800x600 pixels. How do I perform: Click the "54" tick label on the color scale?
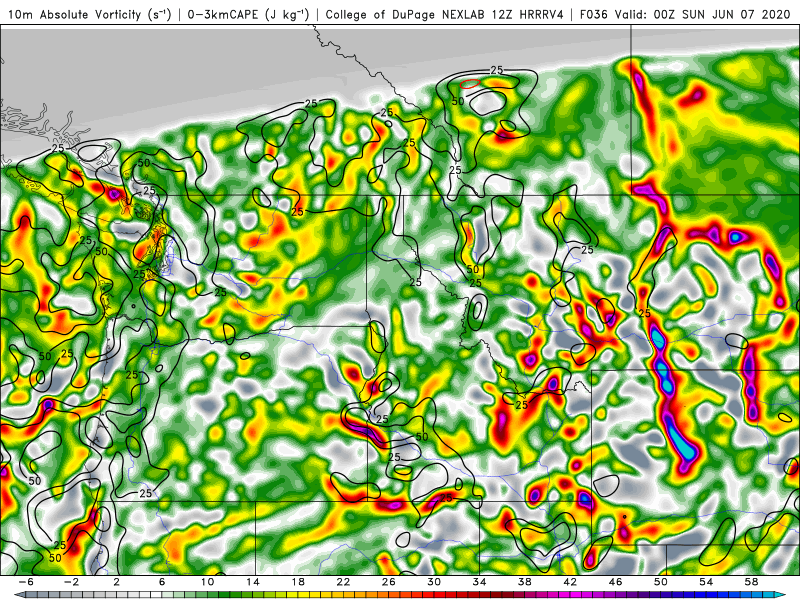(x=706, y=582)
